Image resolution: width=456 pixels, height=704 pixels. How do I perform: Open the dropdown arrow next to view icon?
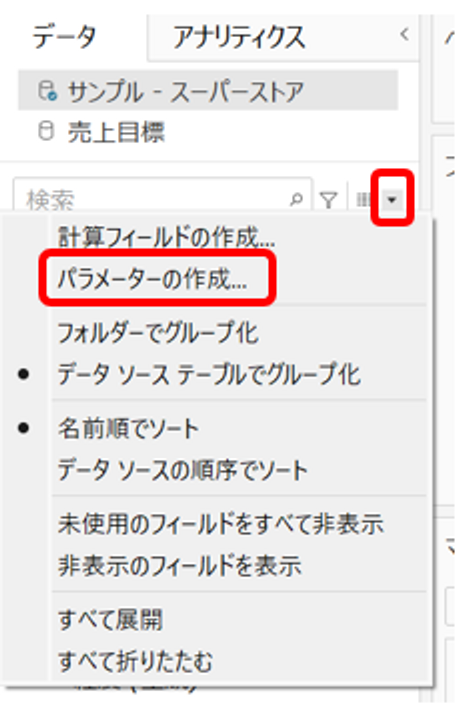tap(392, 199)
